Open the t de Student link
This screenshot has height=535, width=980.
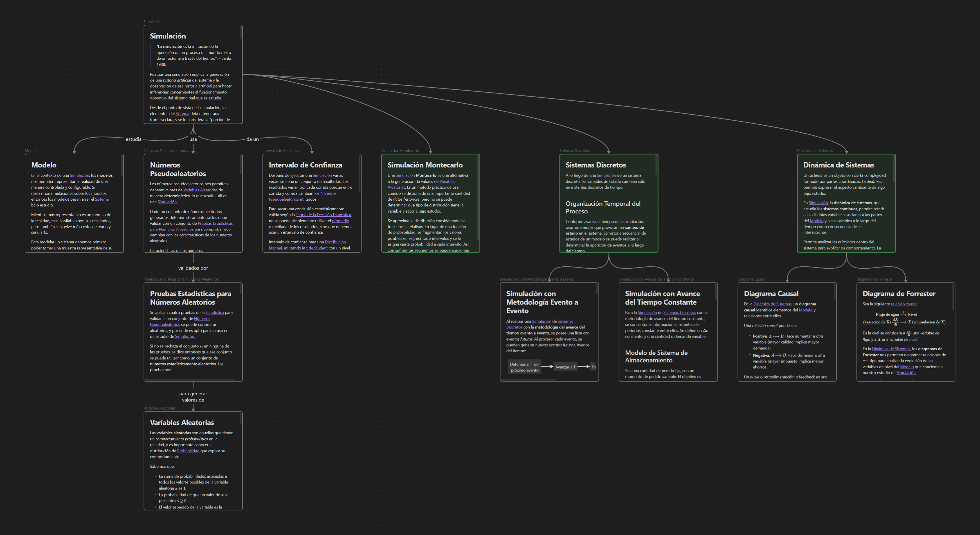pos(317,248)
